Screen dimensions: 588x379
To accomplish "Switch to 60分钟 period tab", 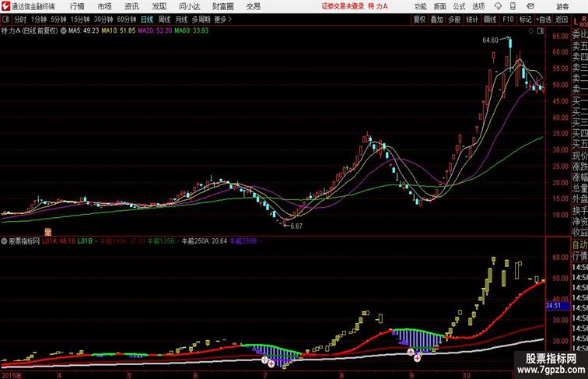I will point(127,19).
